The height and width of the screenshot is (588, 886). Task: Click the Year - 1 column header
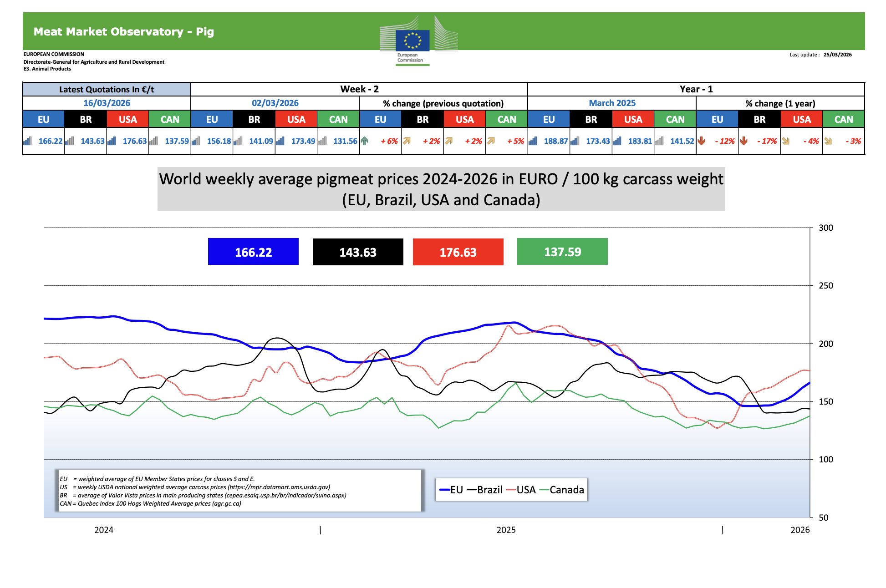(696, 89)
